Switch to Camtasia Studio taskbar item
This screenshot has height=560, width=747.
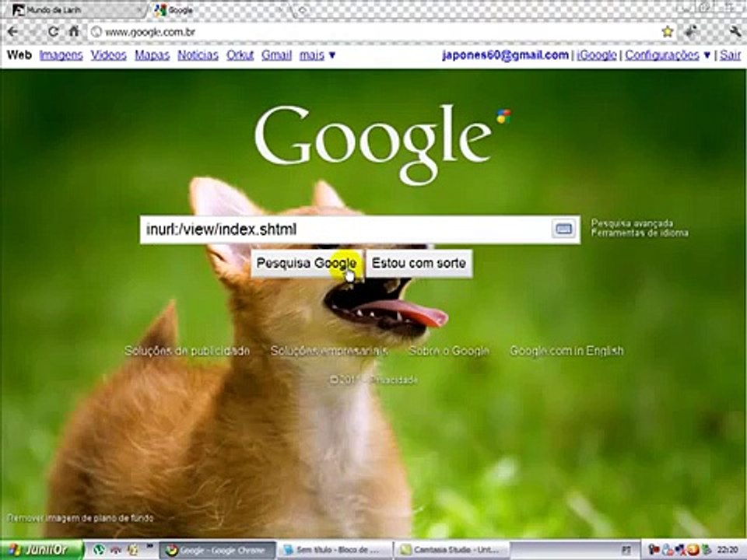[452, 551]
